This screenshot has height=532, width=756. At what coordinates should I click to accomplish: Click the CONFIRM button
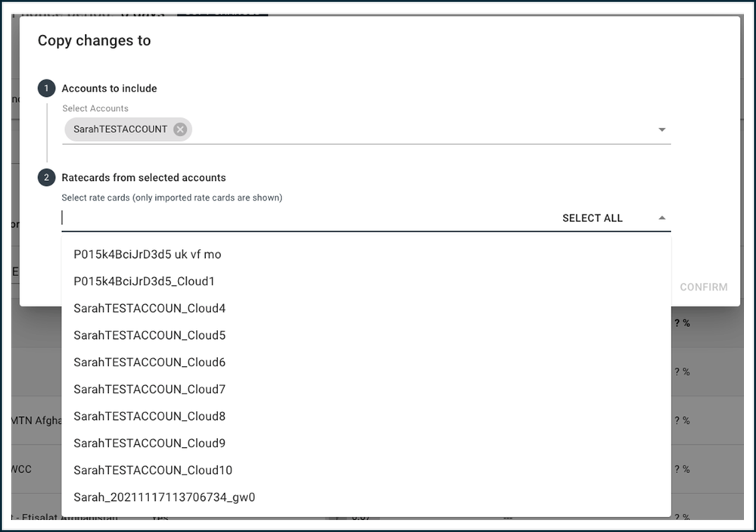click(704, 287)
